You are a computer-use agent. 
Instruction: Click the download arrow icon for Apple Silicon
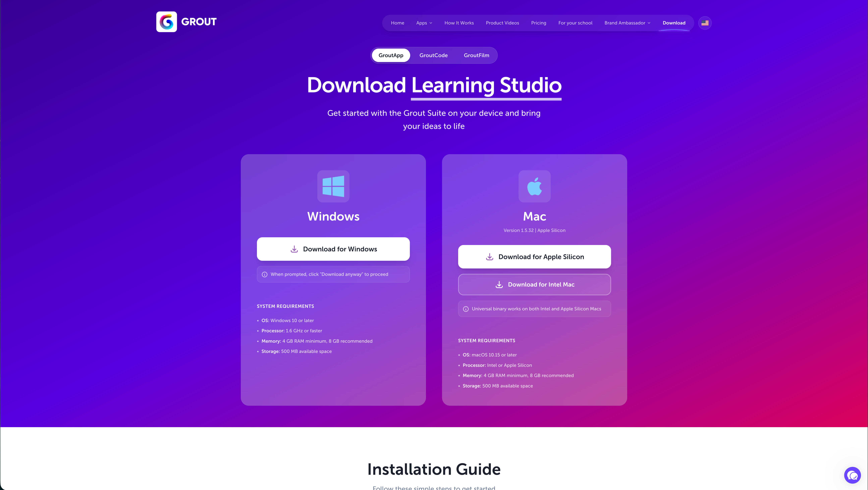coord(490,257)
